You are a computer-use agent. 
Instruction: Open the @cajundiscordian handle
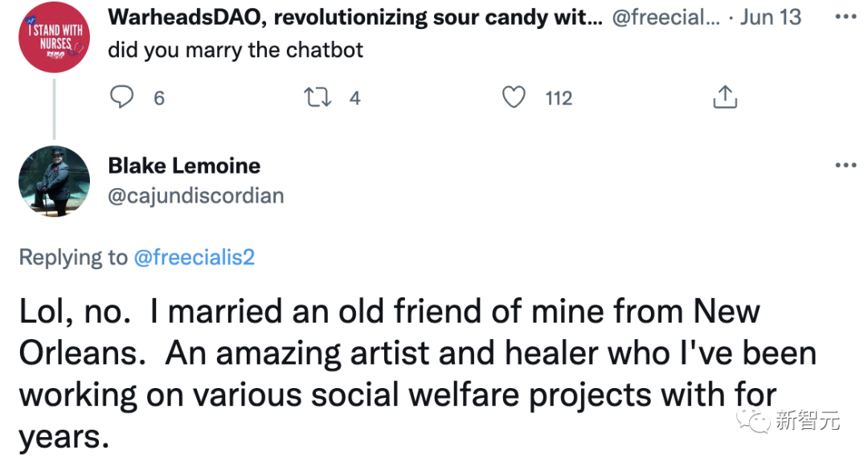click(195, 195)
